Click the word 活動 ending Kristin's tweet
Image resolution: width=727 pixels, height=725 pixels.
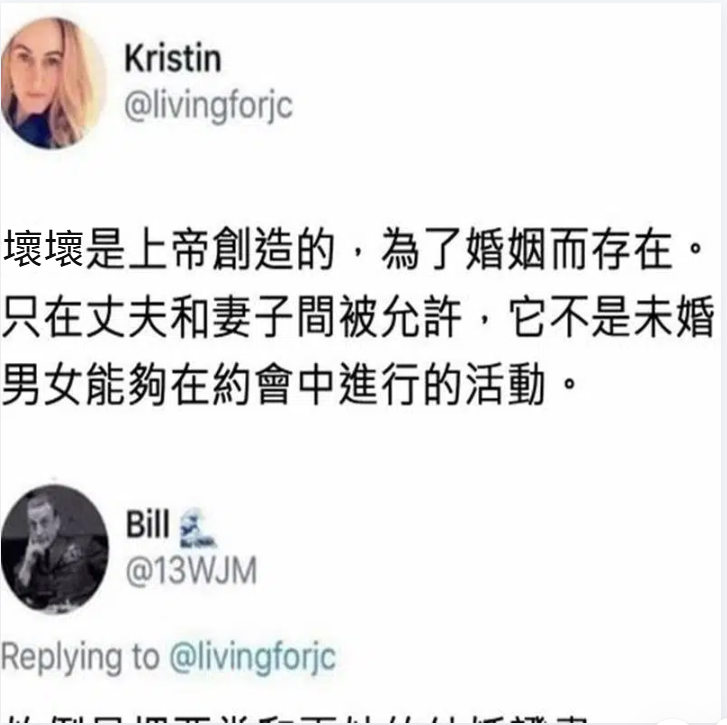(x=506, y=385)
